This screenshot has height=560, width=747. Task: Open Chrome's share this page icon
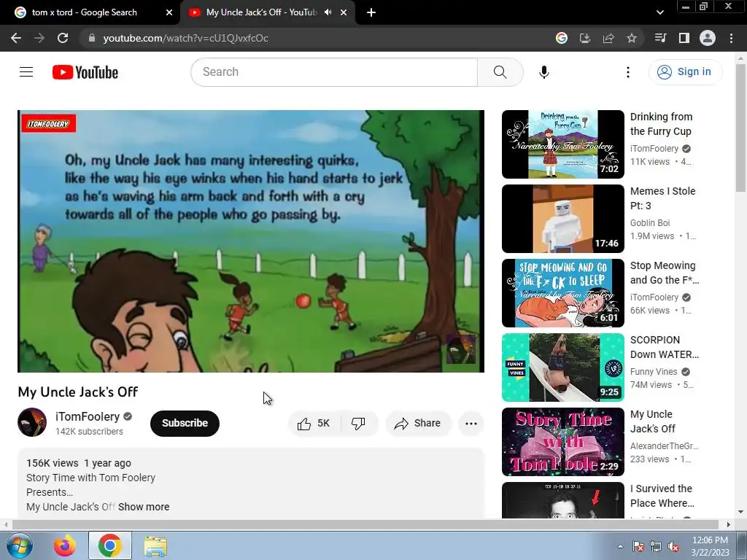tap(608, 38)
